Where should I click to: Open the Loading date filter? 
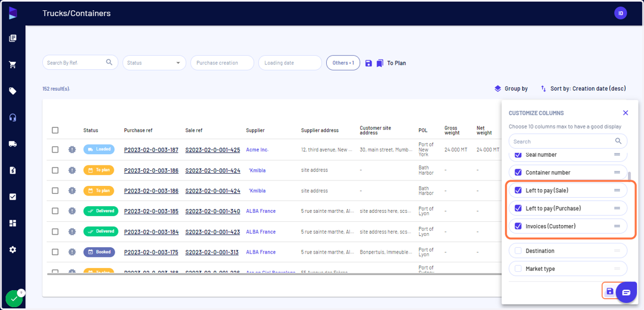pyautogui.click(x=290, y=63)
